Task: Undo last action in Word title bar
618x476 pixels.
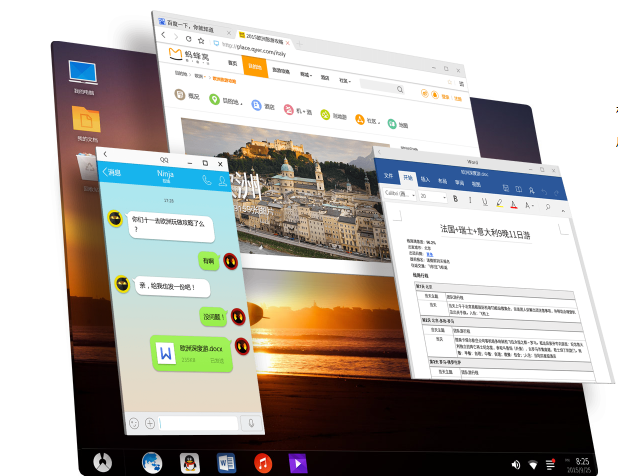Action: click(544, 192)
